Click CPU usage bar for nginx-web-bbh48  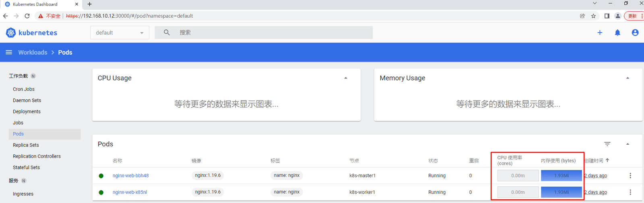coord(518,176)
